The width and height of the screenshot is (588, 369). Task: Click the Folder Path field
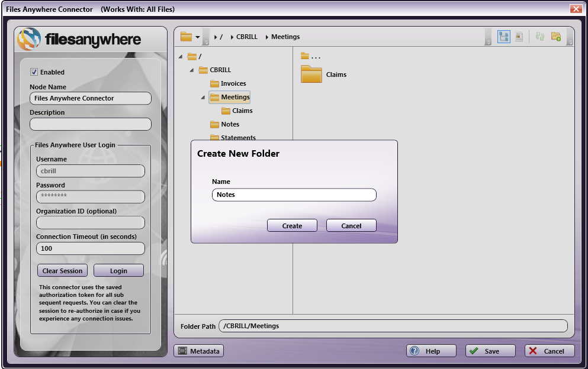[x=393, y=326]
